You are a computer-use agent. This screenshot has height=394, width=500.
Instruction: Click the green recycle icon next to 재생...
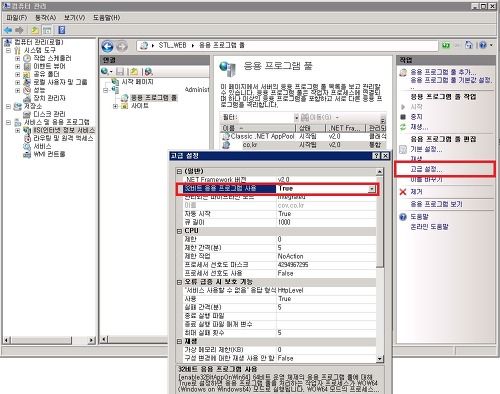click(403, 127)
